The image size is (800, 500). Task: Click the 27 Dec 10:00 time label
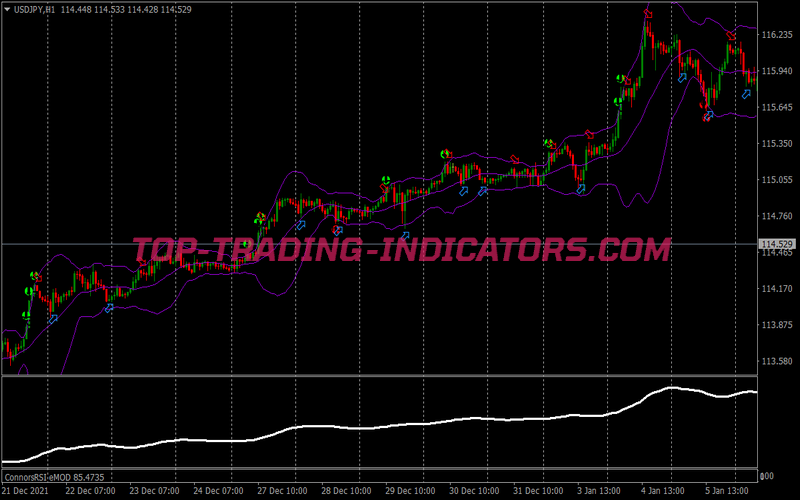click(282, 491)
